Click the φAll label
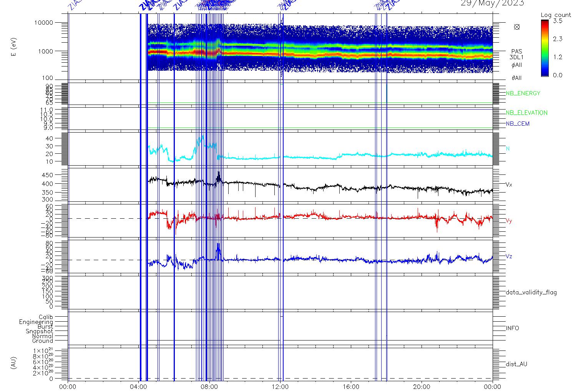 [516, 65]
